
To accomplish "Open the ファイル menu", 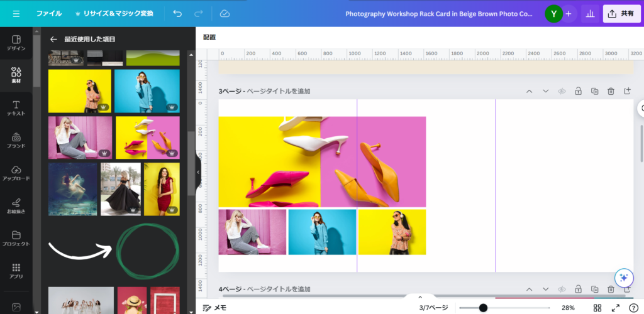I will 49,14.
